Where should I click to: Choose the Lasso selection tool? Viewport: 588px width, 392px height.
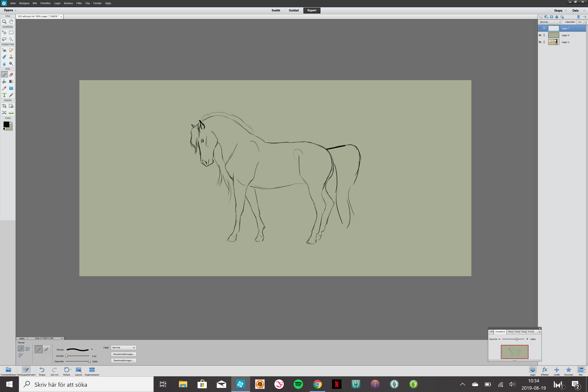click(4, 39)
